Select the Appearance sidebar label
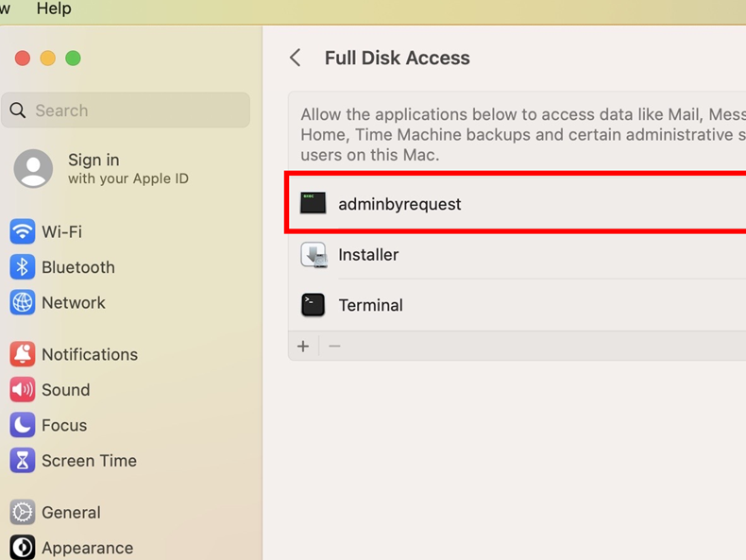The height and width of the screenshot is (560, 746). point(88,548)
